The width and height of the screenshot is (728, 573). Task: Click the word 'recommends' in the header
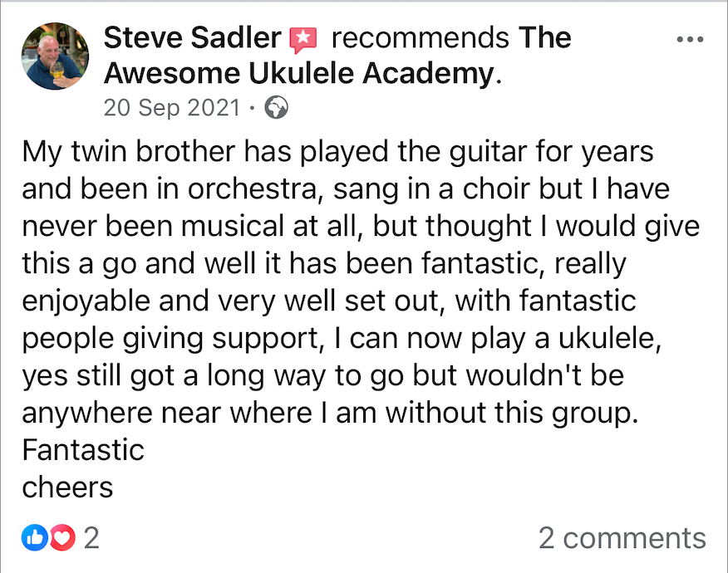pyautogui.click(x=421, y=37)
